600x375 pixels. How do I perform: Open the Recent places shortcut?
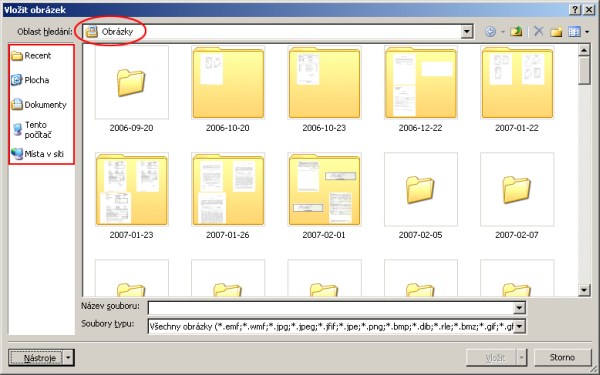pos(31,56)
